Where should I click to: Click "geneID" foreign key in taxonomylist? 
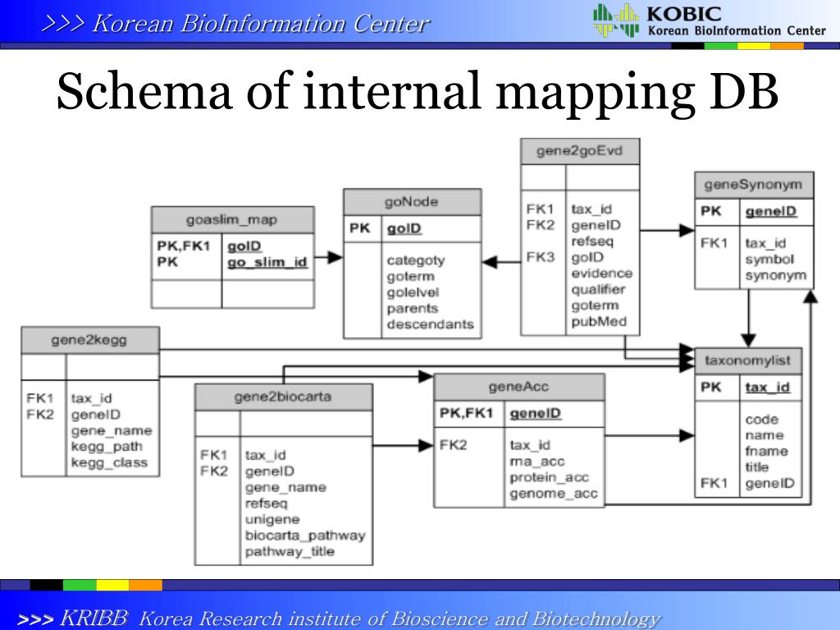pyautogui.click(x=769, y=483)
